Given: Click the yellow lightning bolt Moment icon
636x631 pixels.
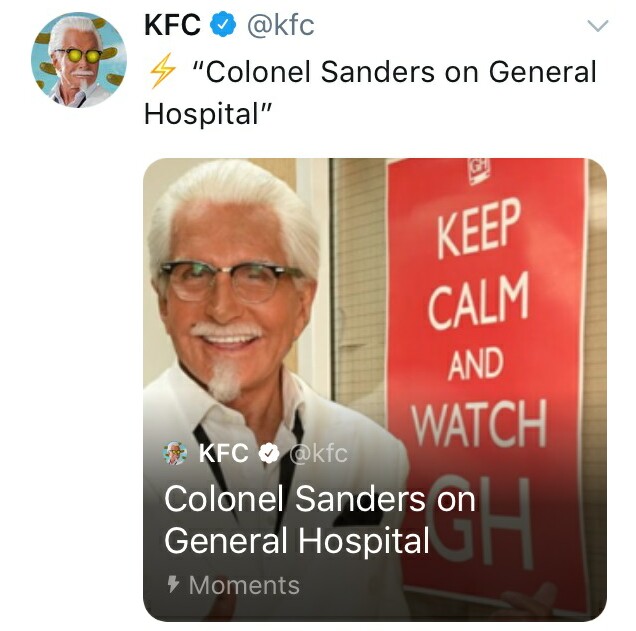Looking at the screenshot, I should click(x=162, y=71).
